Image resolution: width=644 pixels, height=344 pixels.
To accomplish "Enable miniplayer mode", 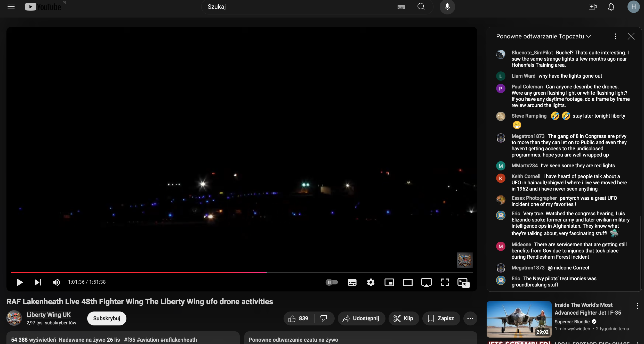I will coord(389,282).
